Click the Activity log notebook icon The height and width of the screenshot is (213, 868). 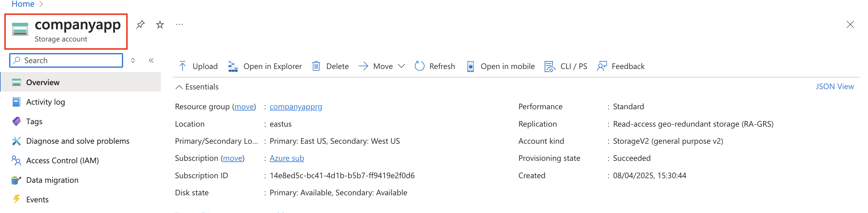[x=16, y=102]
